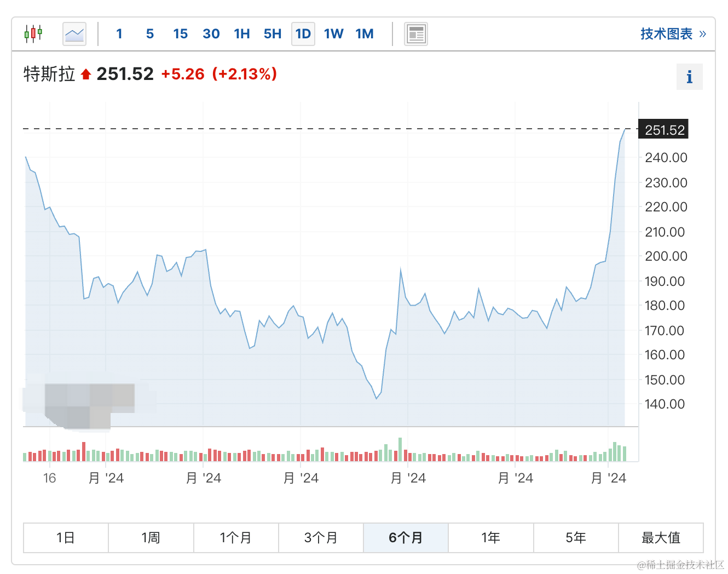This screenshot has width=728, height=574.
Task: Choose the 最大值 time range tab
Action: [661, 538]
